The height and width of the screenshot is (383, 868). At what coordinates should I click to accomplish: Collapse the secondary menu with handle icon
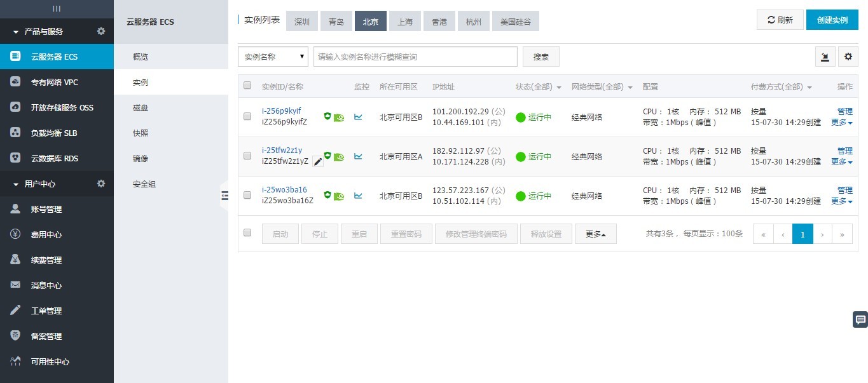click(224, 196)
